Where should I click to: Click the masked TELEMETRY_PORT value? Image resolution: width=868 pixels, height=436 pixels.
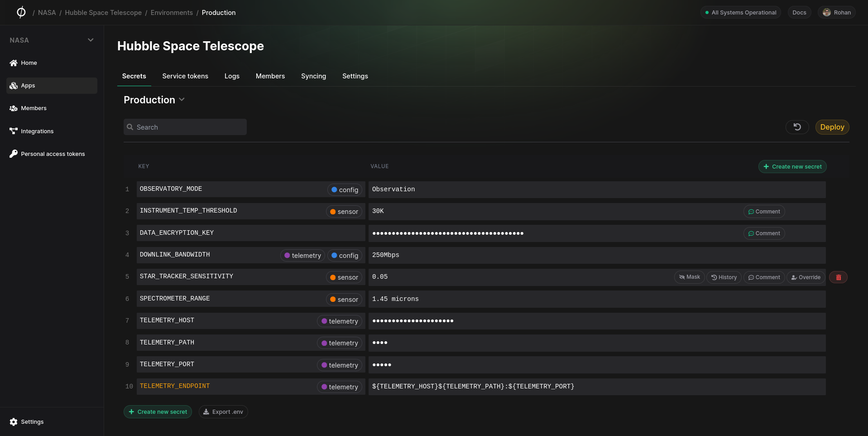(597, 365)
